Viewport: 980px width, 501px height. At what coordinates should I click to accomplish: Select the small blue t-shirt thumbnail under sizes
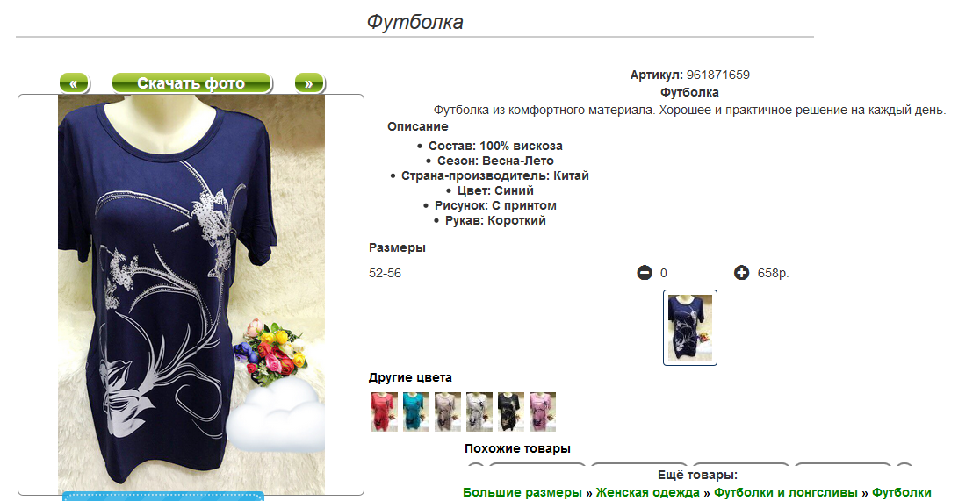pos(690,327)
